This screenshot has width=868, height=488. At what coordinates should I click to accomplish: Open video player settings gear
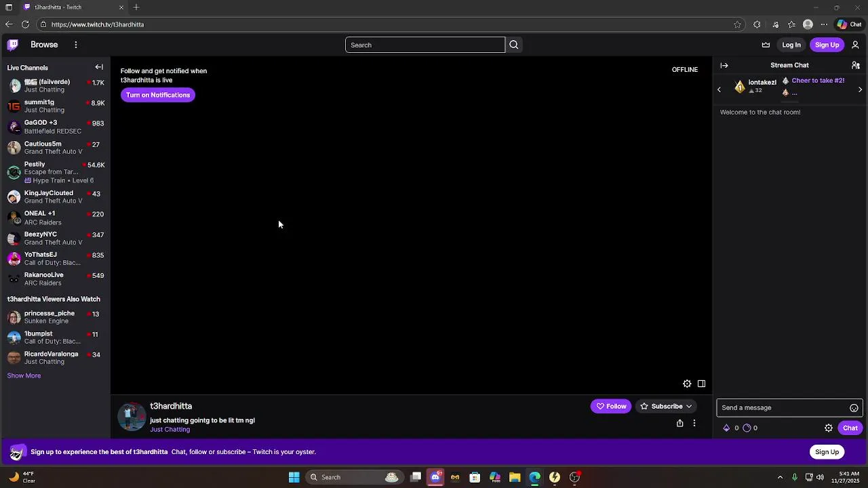click(687, 384)
